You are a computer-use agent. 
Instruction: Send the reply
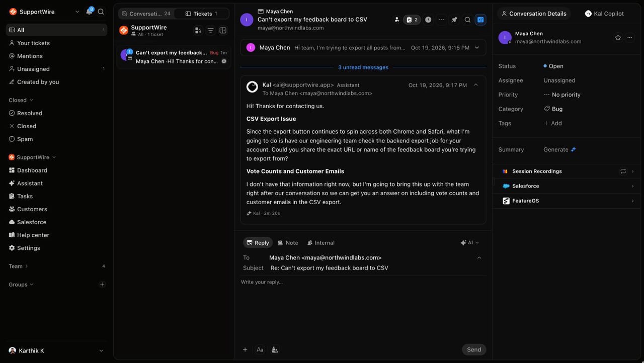click(474, 350)
